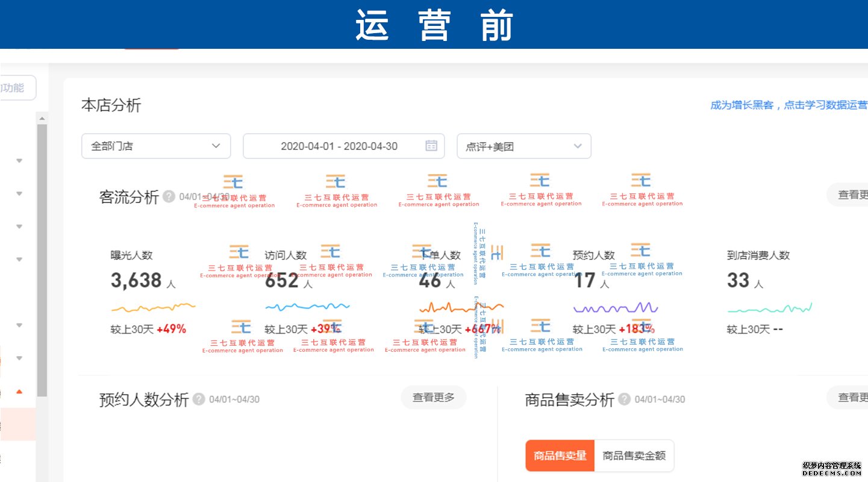Screen dimensions: 868x482
Task: Click the 成为增长黑客 learning link
Action: pos(789,105)
